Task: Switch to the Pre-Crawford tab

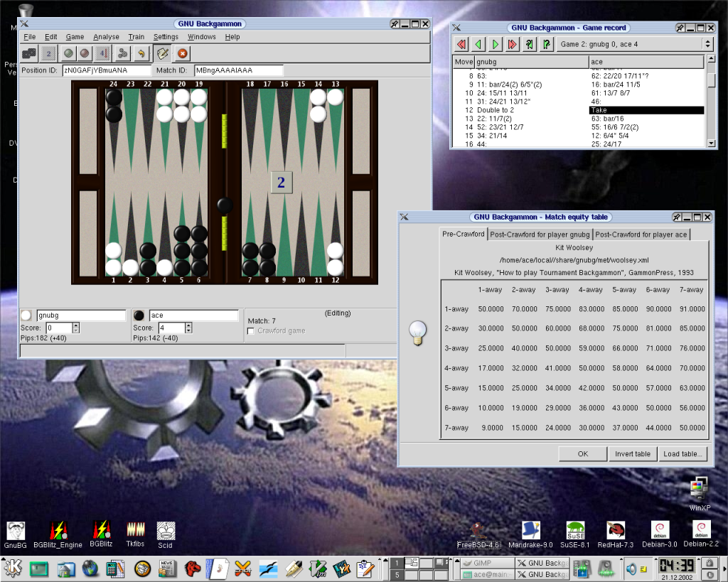Action: (463, 234)
